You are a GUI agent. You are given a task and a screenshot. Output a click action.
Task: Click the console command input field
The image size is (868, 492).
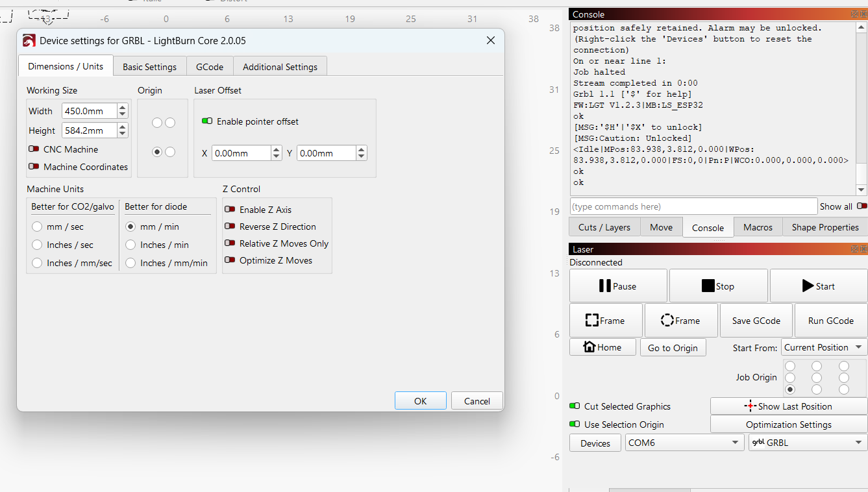coord(693,206)
